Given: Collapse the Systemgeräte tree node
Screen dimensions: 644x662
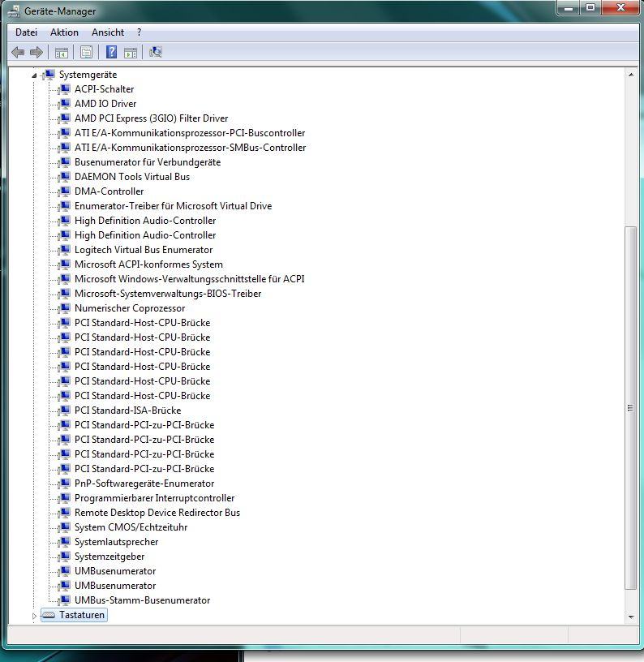Looking at the screenshot, I should click(x=34, y=75).
